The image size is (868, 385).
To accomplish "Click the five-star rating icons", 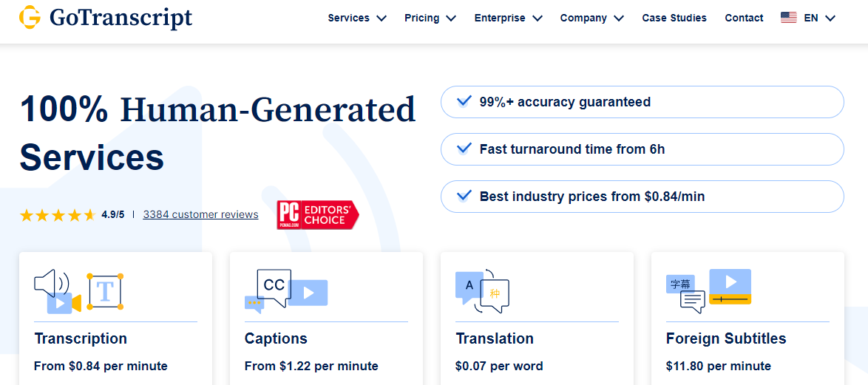I will coord(58,214).
